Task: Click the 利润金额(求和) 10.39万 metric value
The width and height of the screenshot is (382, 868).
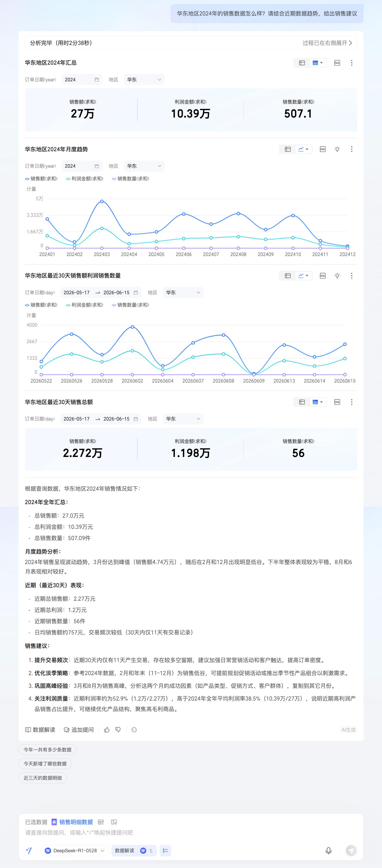Action: [x=191, y=114]
